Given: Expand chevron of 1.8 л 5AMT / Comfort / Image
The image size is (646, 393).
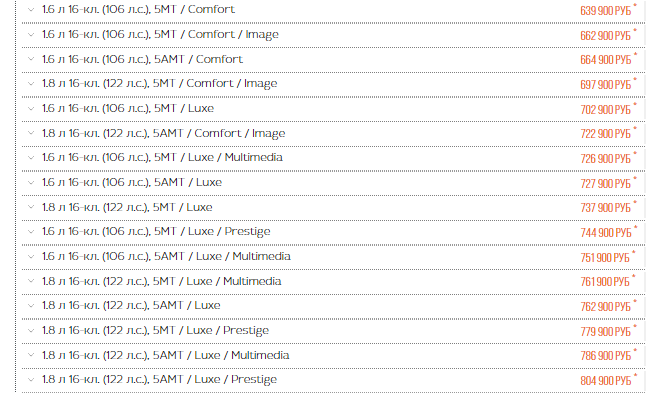Looking at the screenshot, I should tap(31, 133).
